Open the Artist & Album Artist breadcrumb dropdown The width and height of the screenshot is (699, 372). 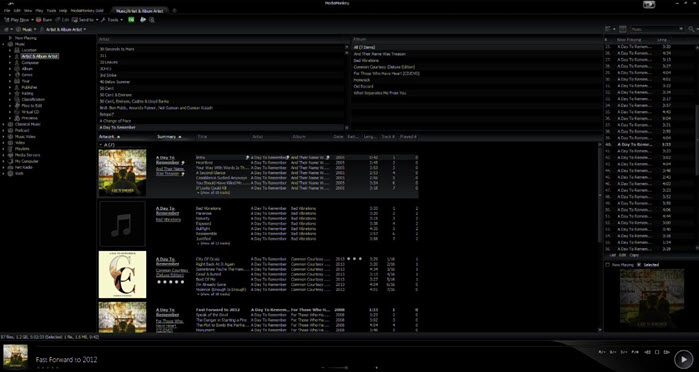(85, 29)
